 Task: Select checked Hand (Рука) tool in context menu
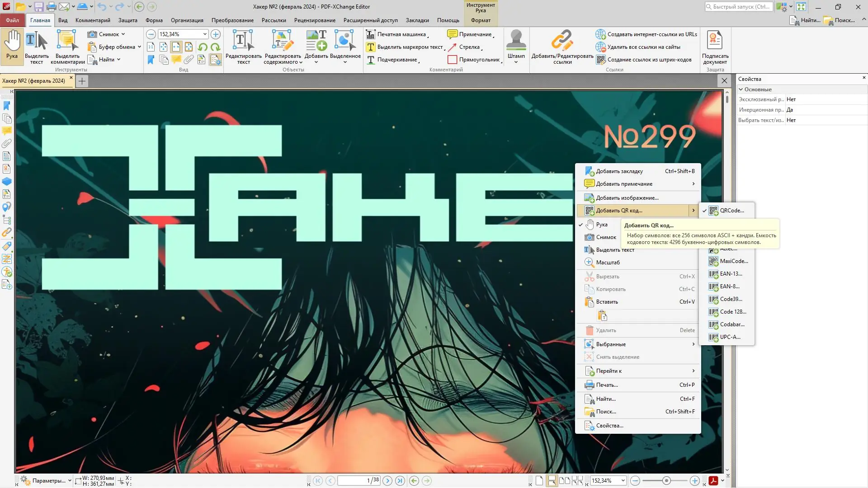point(601,225)
